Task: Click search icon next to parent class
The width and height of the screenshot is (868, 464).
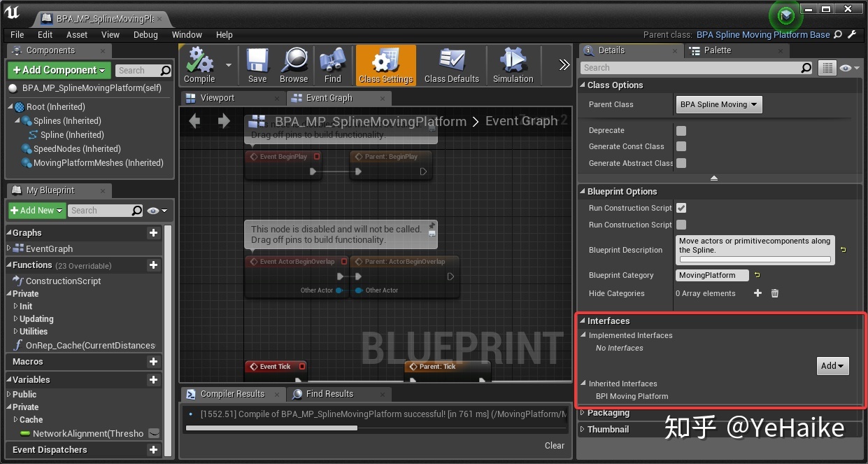Action: pos(839,34)
